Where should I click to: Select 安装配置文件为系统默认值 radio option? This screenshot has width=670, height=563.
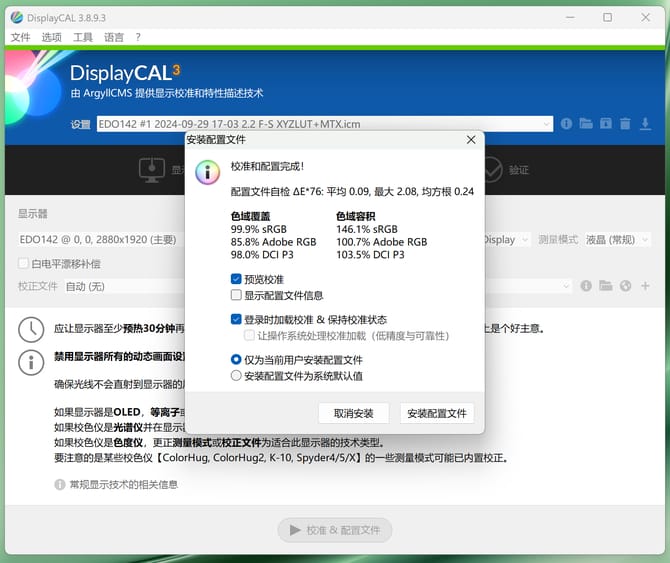236,376
